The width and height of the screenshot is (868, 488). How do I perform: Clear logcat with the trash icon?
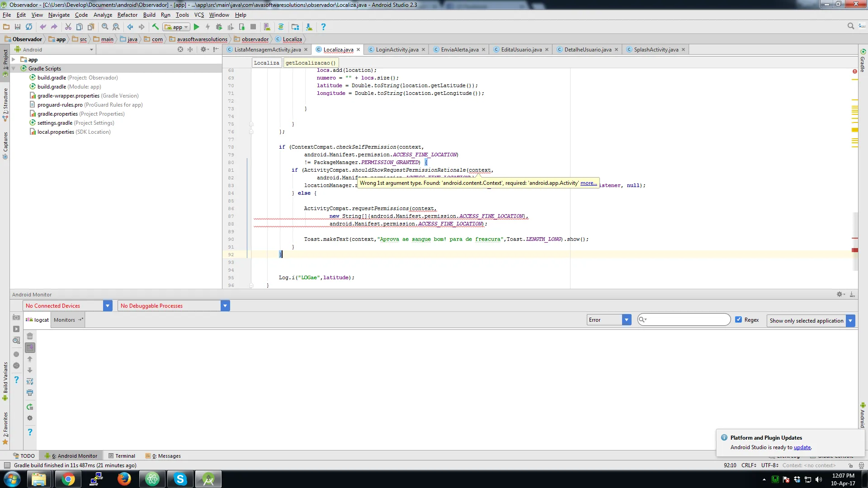point(30,336)
